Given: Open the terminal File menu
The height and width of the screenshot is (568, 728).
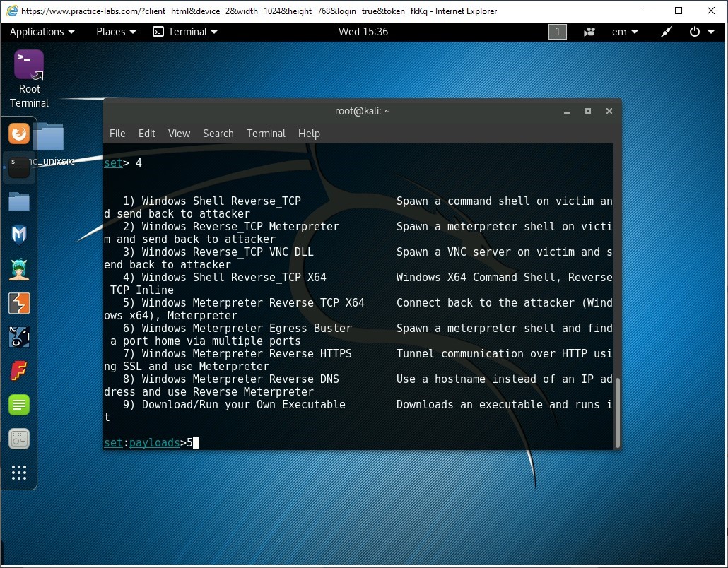Looking at the screenshot, I should click(x=117, y=134).
